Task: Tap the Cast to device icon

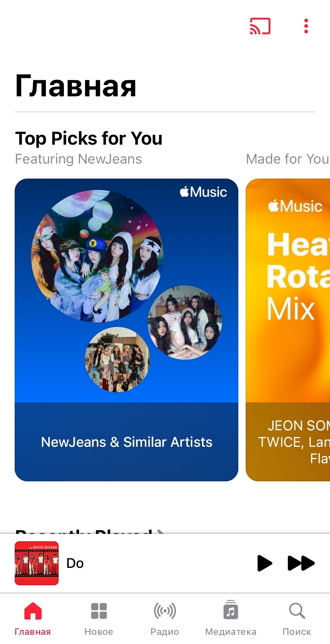Action: pyautogui.click(x=260, y=26)
